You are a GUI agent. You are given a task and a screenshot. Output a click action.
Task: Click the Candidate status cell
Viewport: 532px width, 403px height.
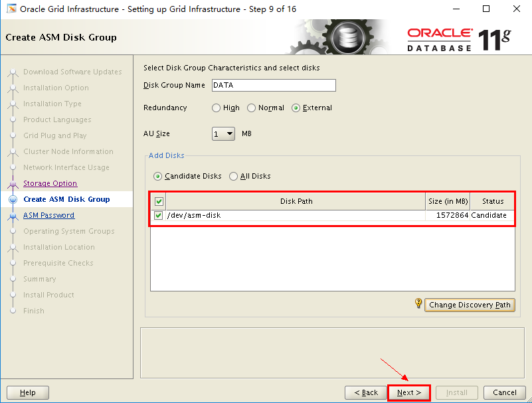click(493, 215)
